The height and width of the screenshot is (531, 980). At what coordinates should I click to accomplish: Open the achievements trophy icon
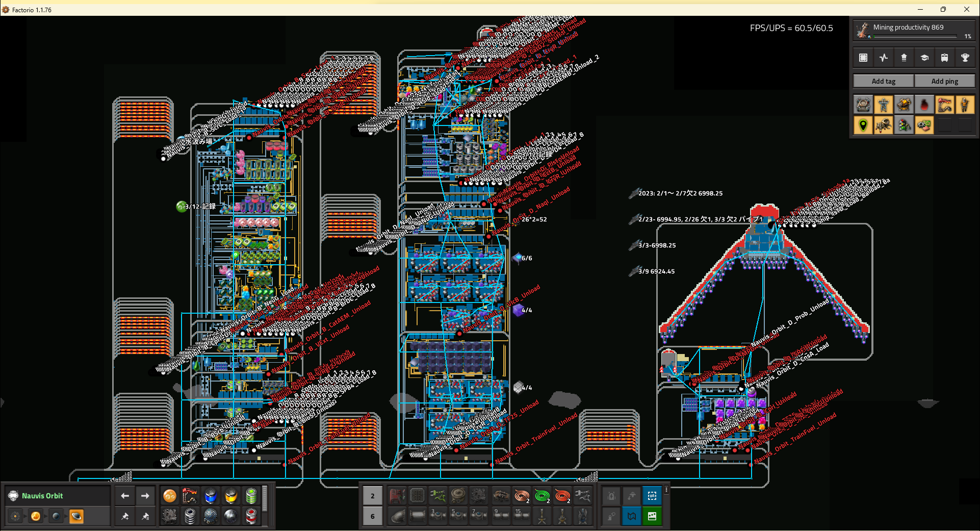click(x=965, y=58)
